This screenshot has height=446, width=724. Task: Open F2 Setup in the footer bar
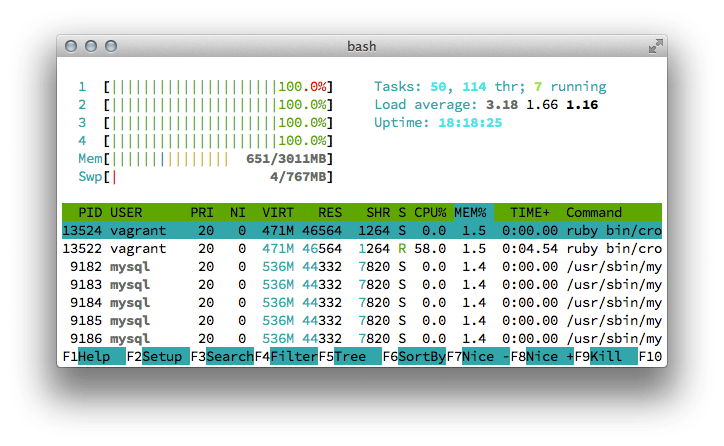pyautogui.click(x=158, y=356)
